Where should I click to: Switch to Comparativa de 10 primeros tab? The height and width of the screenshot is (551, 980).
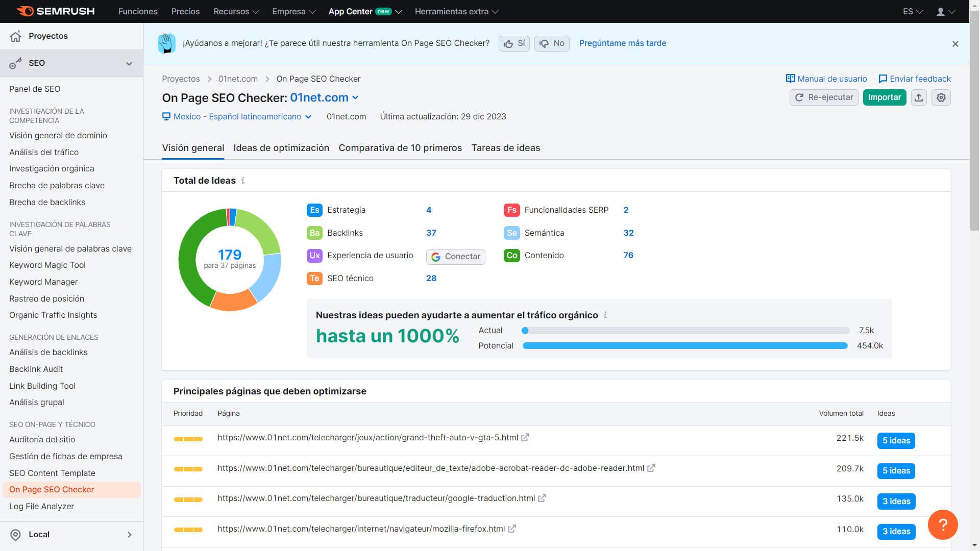pos(400,148)
